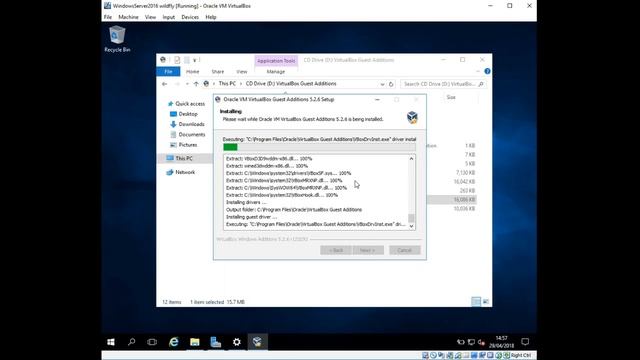Open VirtualBox File menu
640x360 pixels.
coord(108,17)
